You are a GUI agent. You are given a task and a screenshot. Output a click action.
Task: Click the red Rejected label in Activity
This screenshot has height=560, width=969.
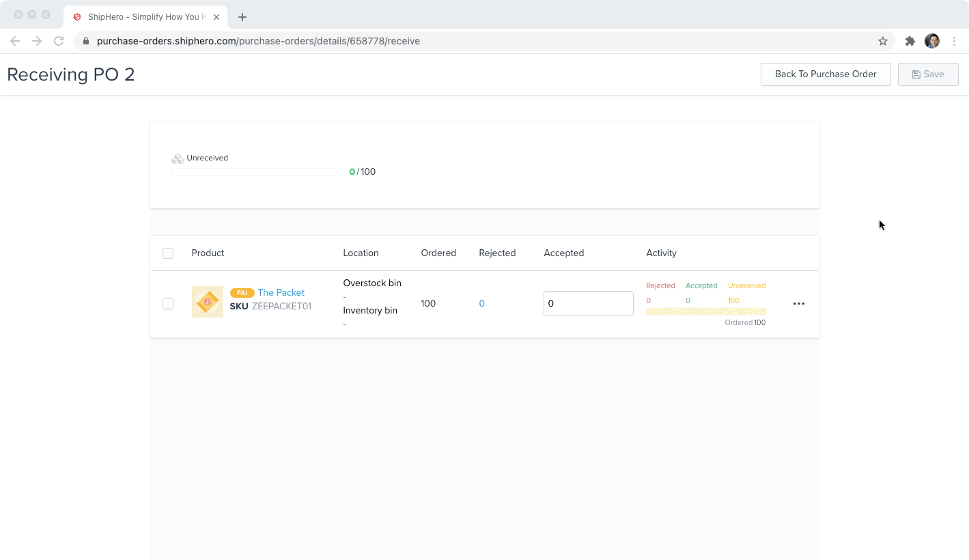(x=660, y=285)
